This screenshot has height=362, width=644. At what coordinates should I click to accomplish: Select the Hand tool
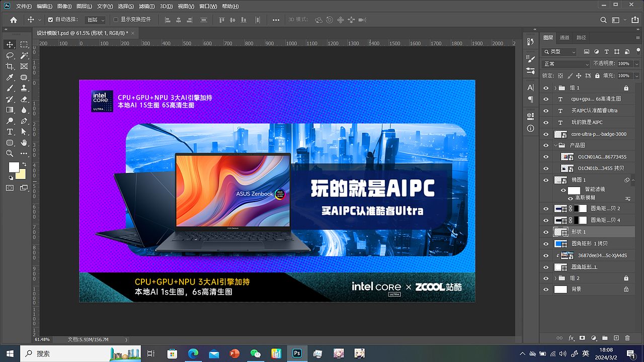coord(24,143)
